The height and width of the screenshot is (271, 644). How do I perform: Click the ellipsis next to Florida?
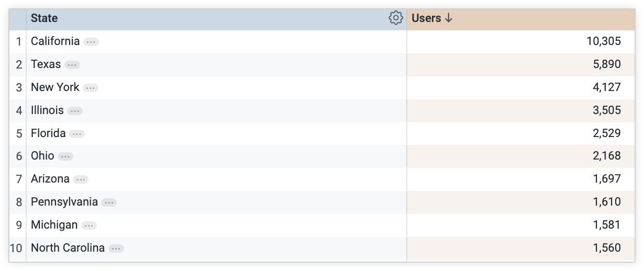click(77, 134)
